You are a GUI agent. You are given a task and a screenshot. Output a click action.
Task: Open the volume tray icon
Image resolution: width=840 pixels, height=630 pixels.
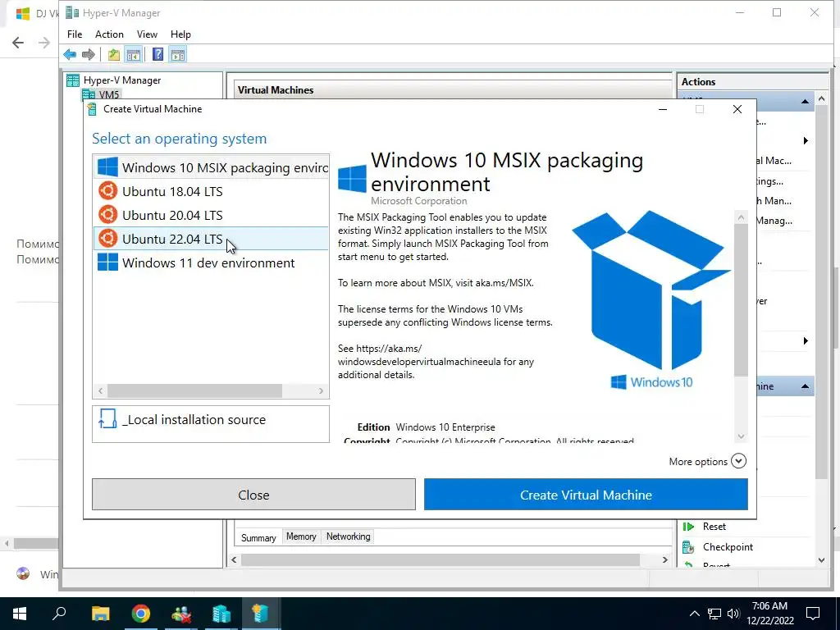point(733,614)
